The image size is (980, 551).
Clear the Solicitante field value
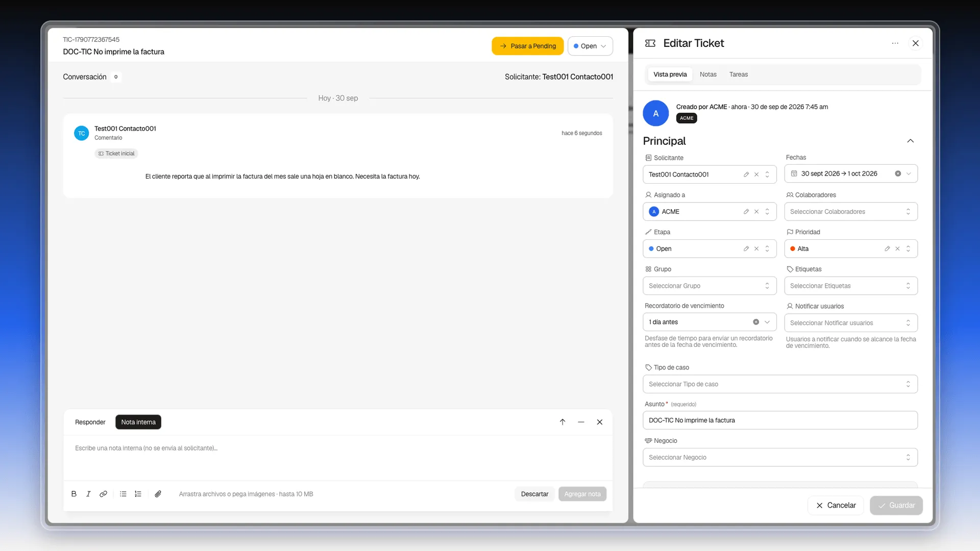pyautogui.click(x=756, y=174)
